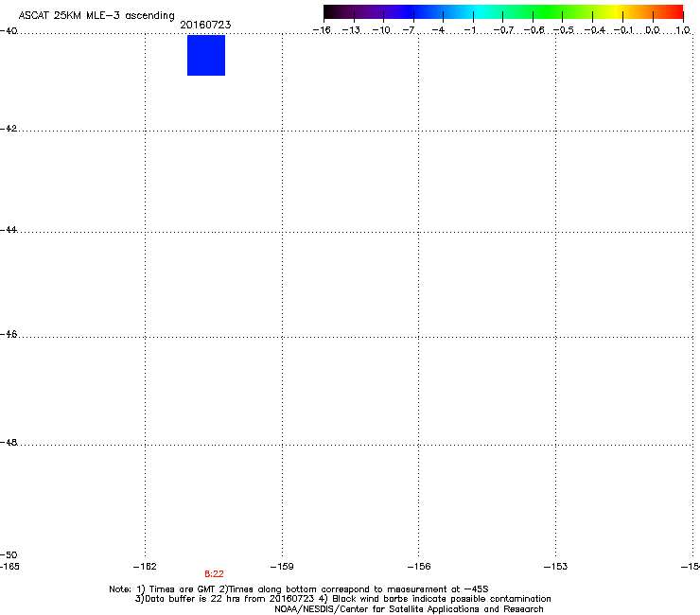Click the blue data square near -40 latitude

pyautogui.click(x=206, y=56)
